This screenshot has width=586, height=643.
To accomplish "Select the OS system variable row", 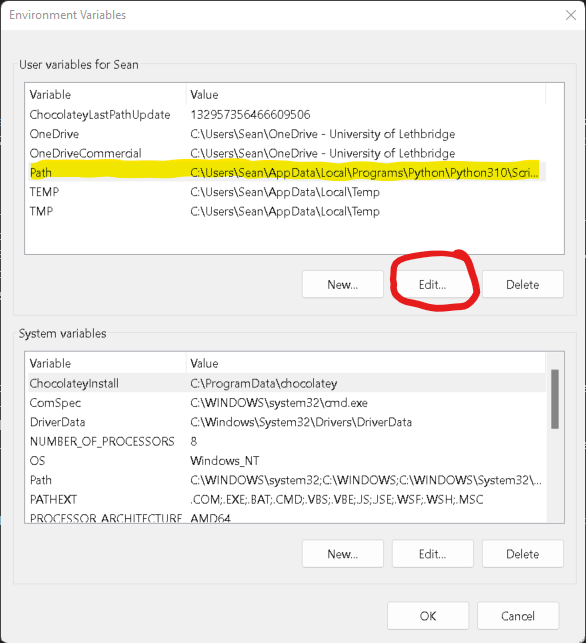I will (287, 460).
